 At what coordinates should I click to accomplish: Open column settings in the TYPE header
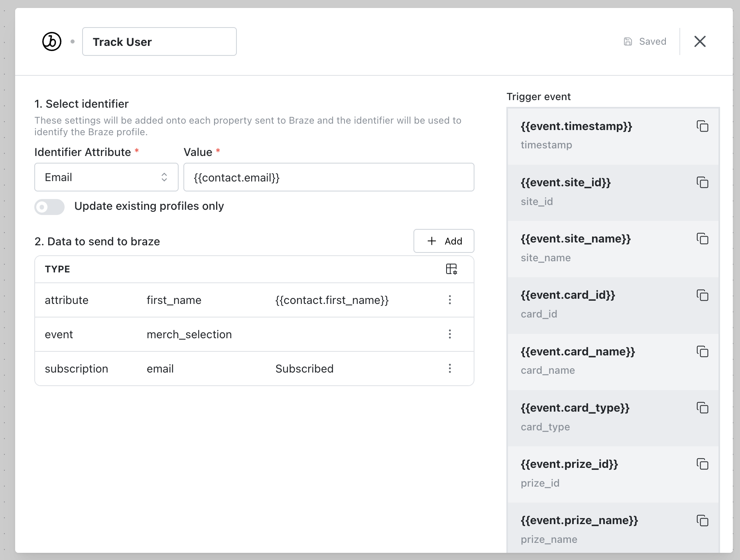[451, 269]
